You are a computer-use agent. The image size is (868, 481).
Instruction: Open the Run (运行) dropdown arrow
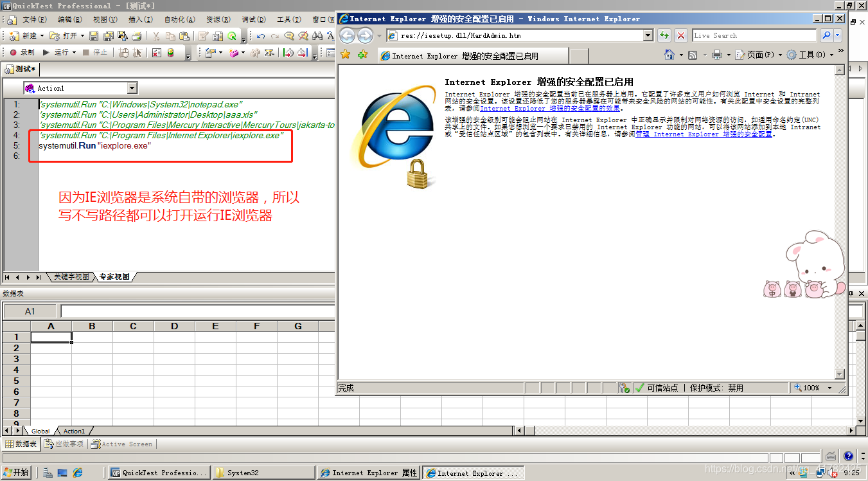(74, 52)
